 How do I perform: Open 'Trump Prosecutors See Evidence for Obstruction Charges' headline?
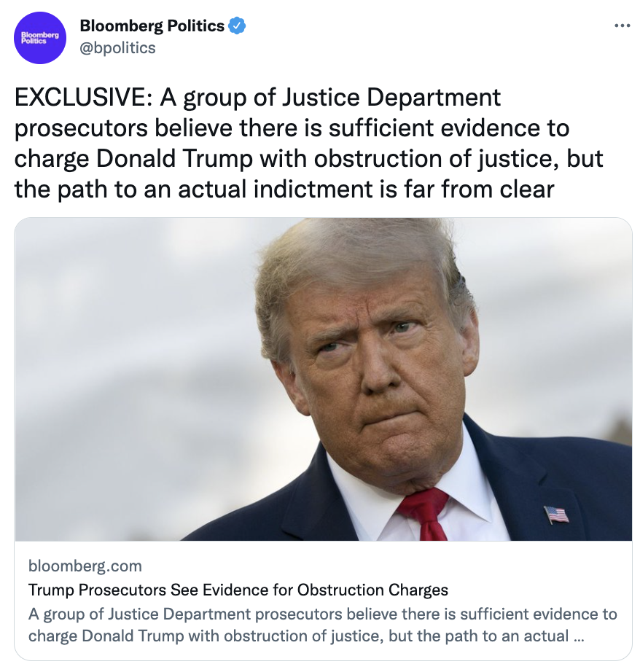click(x=238, y=590)
